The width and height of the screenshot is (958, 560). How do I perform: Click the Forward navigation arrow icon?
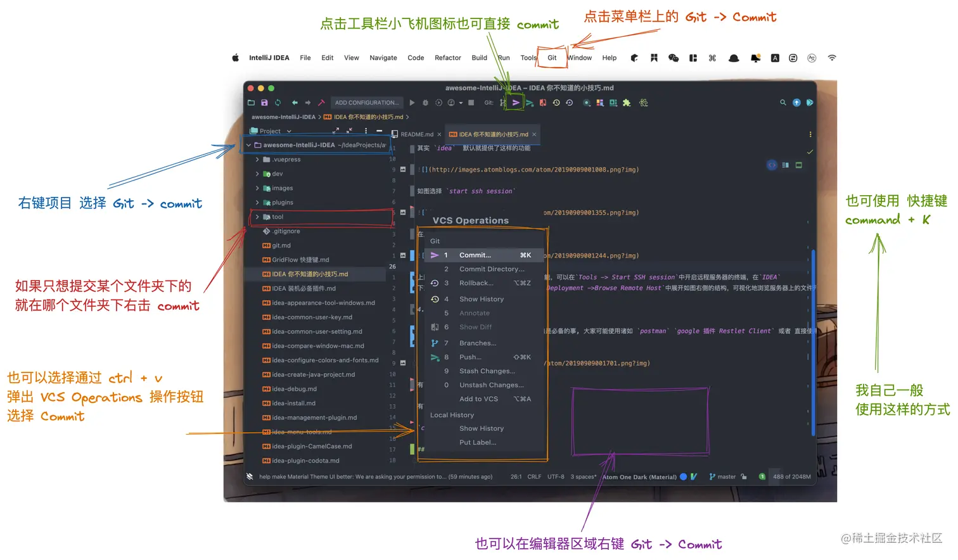point(308,103)
